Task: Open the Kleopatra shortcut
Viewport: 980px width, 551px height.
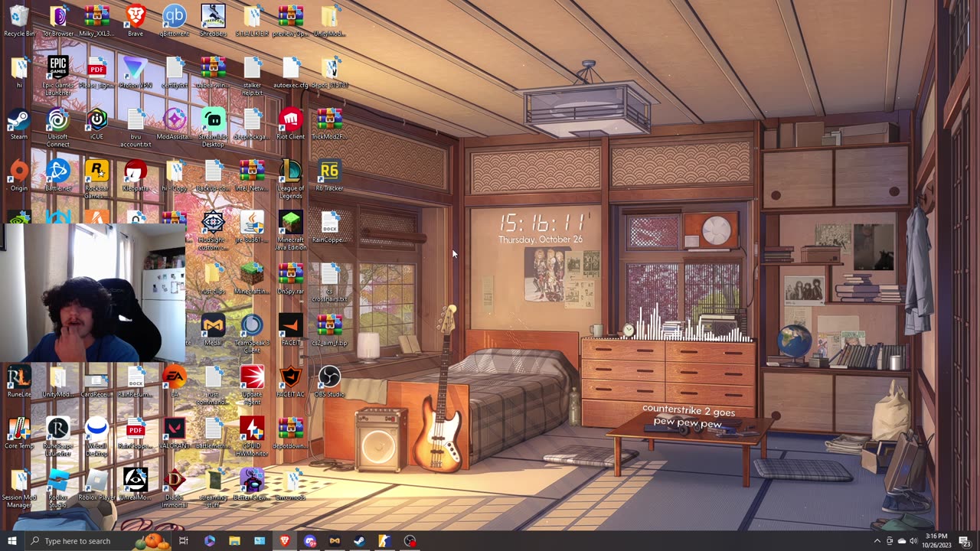Action: click(136, 176)
